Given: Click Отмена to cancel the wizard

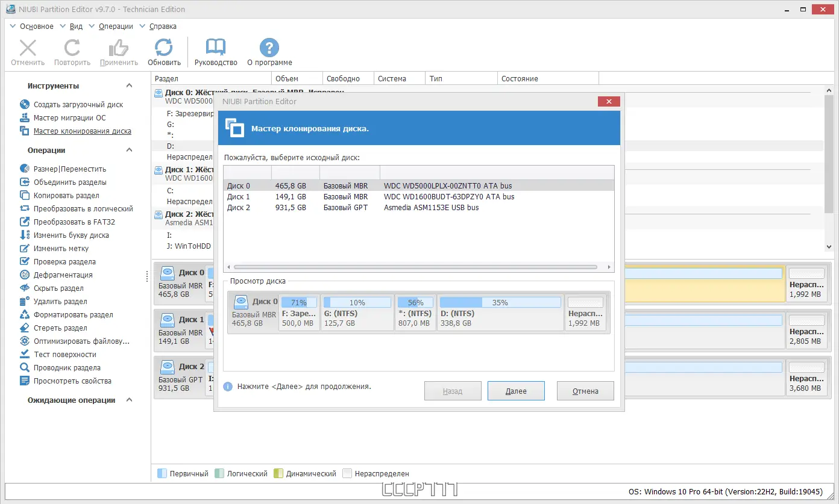Looking at the screenshot, I should [x=585, y=391].
